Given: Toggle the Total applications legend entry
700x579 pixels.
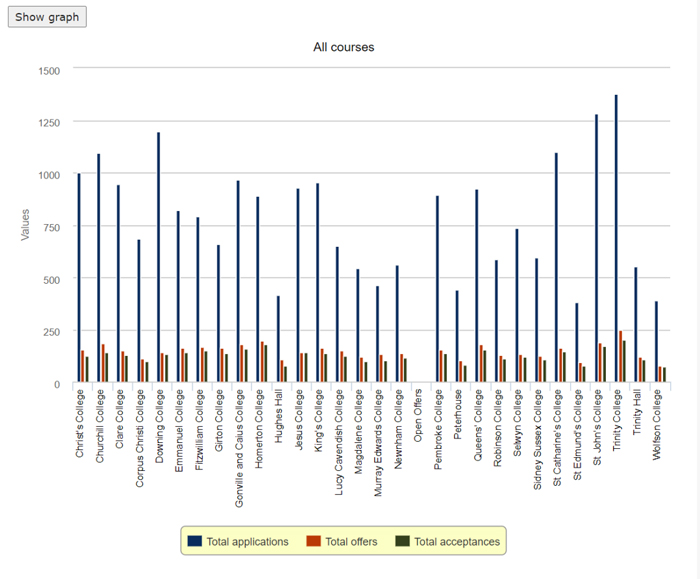Looking at the screenshot, I should pos(247,542).
